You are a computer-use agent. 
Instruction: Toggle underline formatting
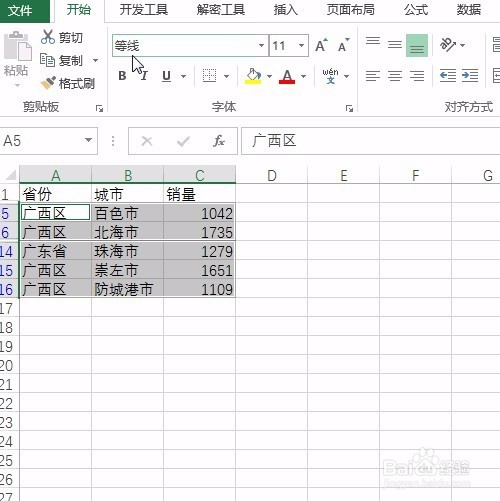point(166,76)
